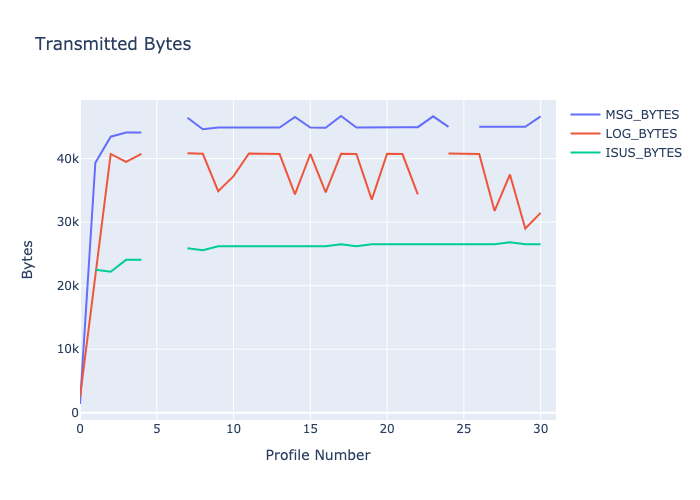Viewport: 700px width, 500px height.
Task: Click the 30k tick on the y-axis
Action: point(67,222)
